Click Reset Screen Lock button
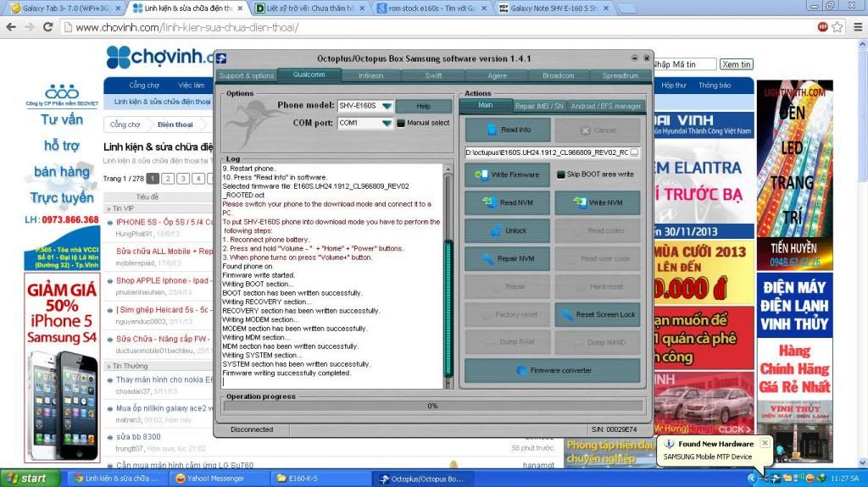 coord(598,314)
